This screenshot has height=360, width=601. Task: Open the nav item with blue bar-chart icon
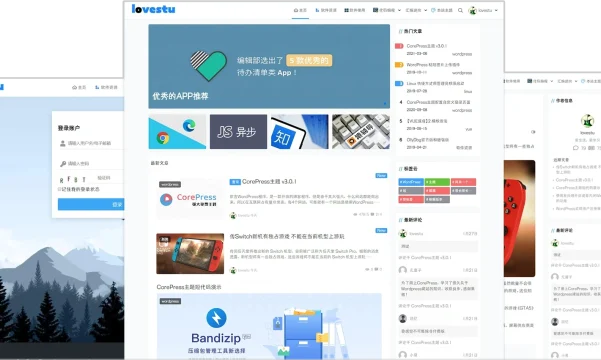[326, 10]
